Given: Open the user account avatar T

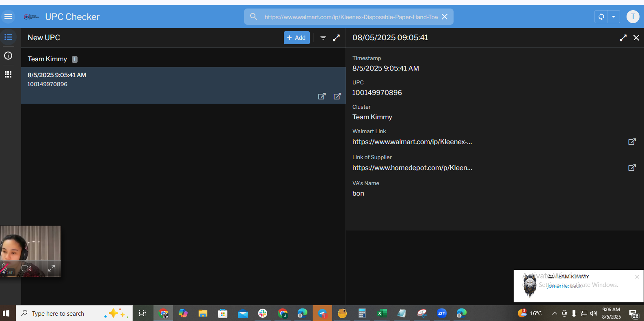Looking at the screenshot, I should (x=633, y=17).
